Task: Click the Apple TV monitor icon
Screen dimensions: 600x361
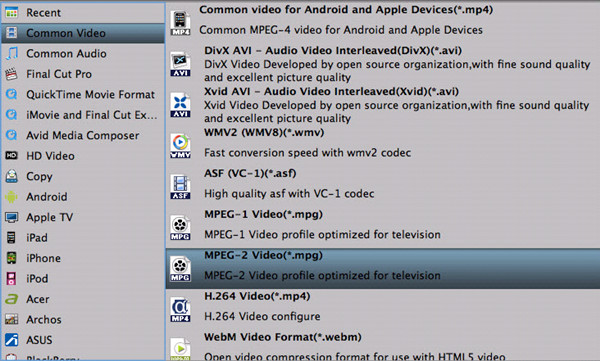Action: (x=11, y=217)
